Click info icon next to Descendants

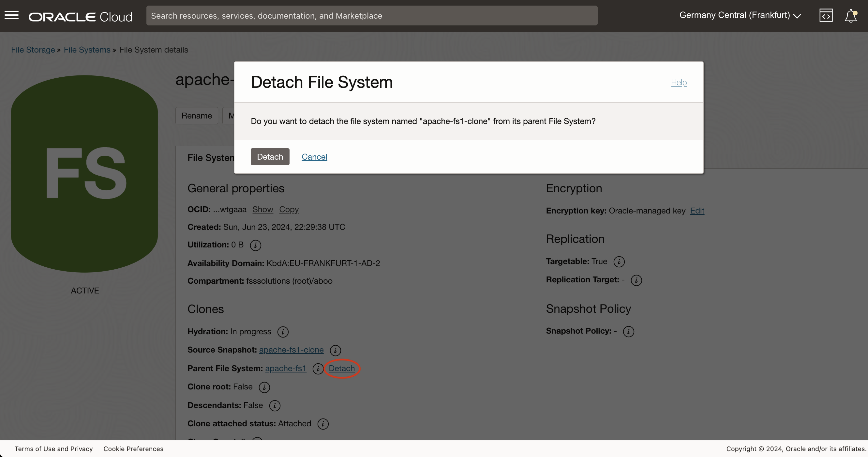pos(275,406)
